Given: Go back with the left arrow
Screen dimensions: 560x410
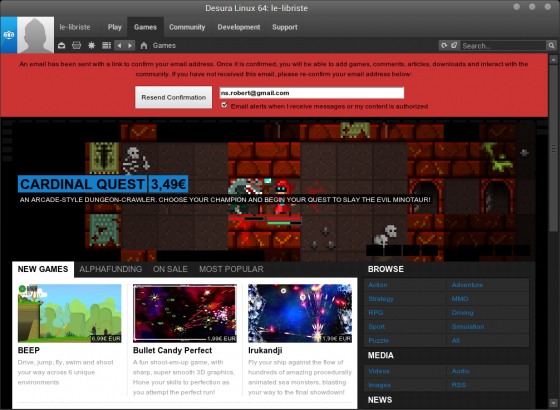Looking at the screenshot, I should pyautogui.click(x=119, y=45).
